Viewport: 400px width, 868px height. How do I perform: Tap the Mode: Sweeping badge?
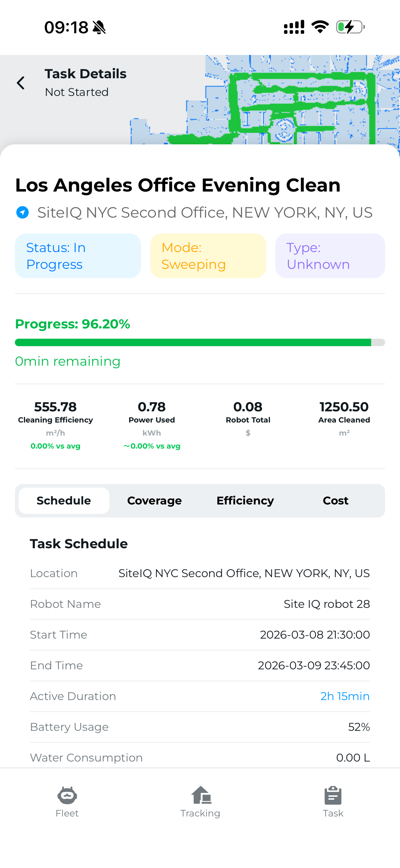point(208,256)
